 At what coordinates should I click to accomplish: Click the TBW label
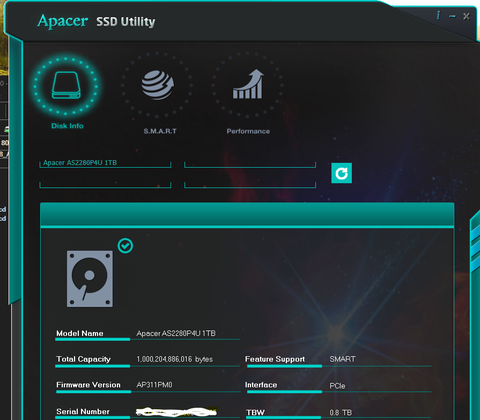coord(255,413)
